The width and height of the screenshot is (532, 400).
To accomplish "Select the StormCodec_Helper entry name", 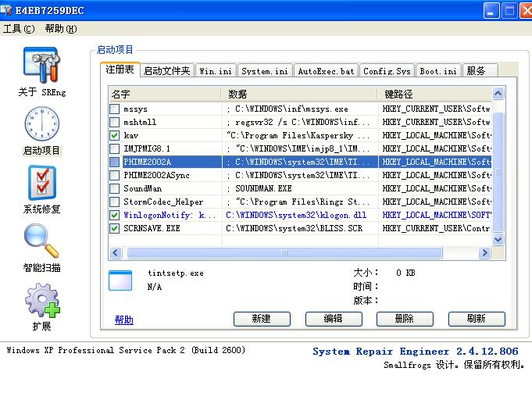I will (163, 202).
